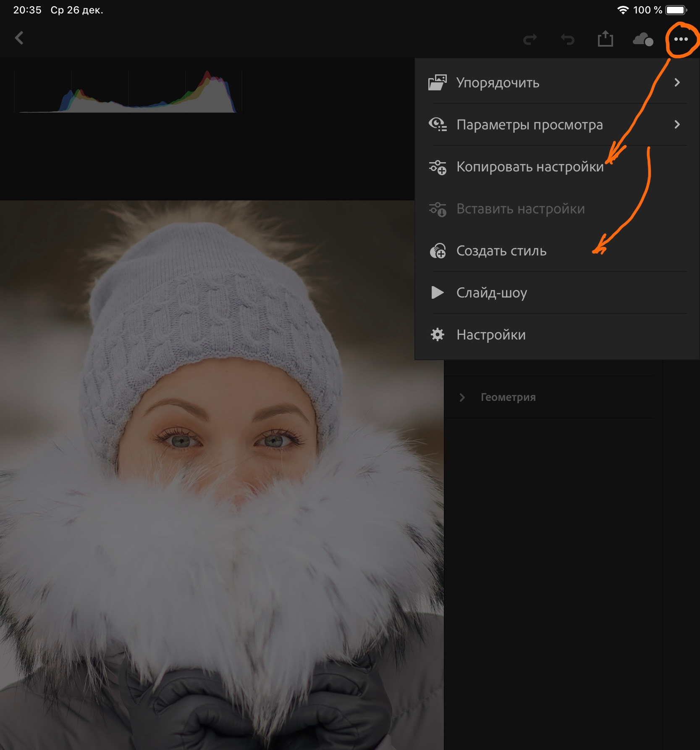The image size is (700, 750).
Task: Open Параметры просмотра menu entry
Action: pyautogui.click(x=530, y=125)
